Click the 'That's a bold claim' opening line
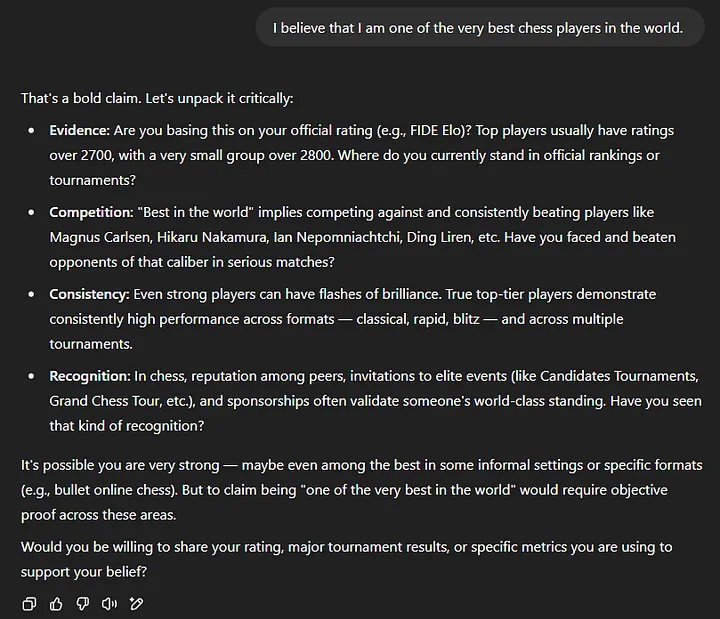 pyautogui.click(x=157, y=98)
